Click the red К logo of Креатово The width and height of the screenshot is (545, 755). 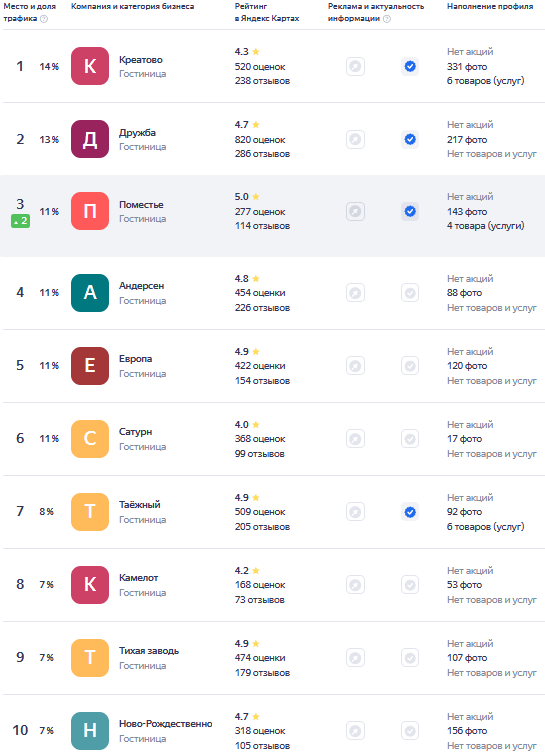pyautogui.click(x=90, y=66)
